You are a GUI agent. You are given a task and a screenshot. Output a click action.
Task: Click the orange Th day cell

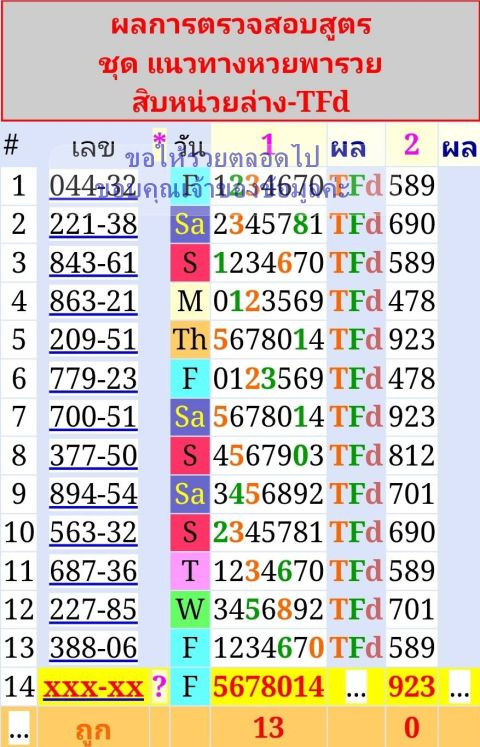click(190, 340)
